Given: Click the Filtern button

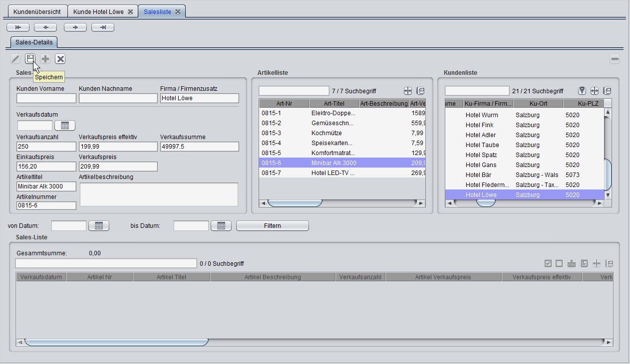Looking at the screenshot, I should pos(273,225).
